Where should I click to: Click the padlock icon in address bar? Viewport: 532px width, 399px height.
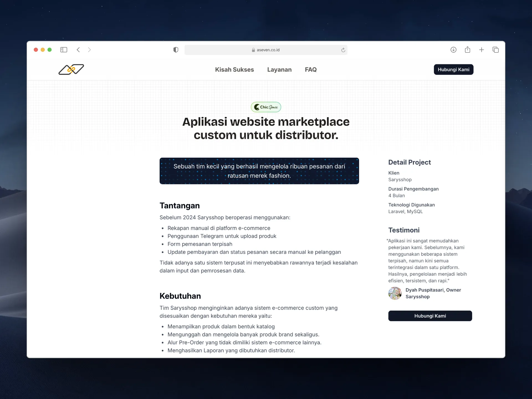tap(253, 50)
